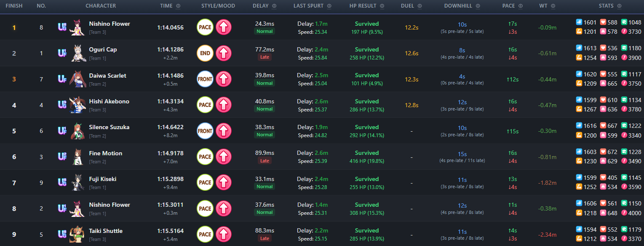The height and width of the screenshot is (246, 644).
Task: Click Fuji Kiseki's character portrait
Action: click(77, 183)
